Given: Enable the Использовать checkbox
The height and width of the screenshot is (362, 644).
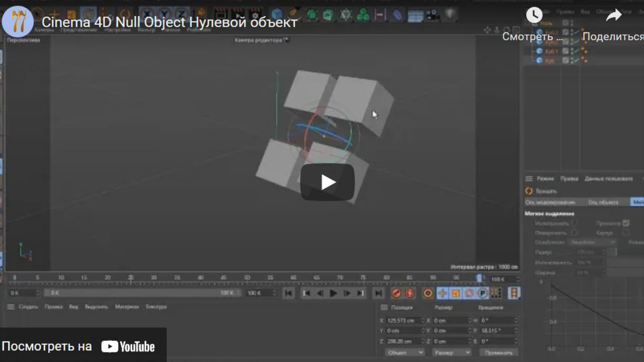Looking at the screenshot, I should [574, 223].
